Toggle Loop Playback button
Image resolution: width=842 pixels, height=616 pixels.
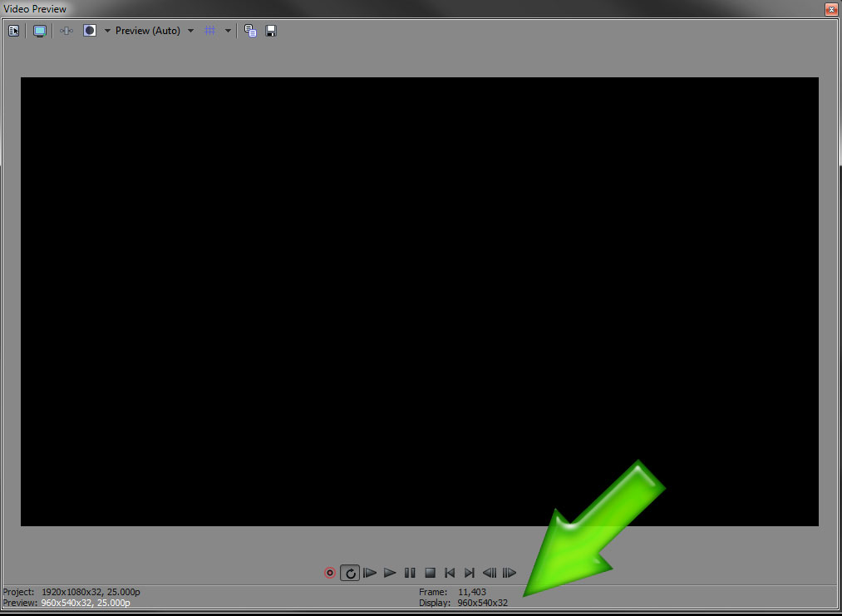coord(350,573)
